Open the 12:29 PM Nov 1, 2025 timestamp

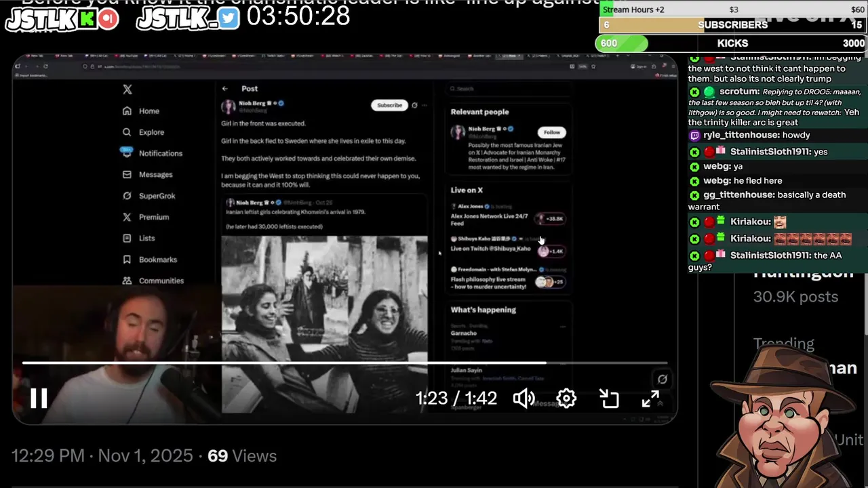pyautogui.click(x=102, y=456)
